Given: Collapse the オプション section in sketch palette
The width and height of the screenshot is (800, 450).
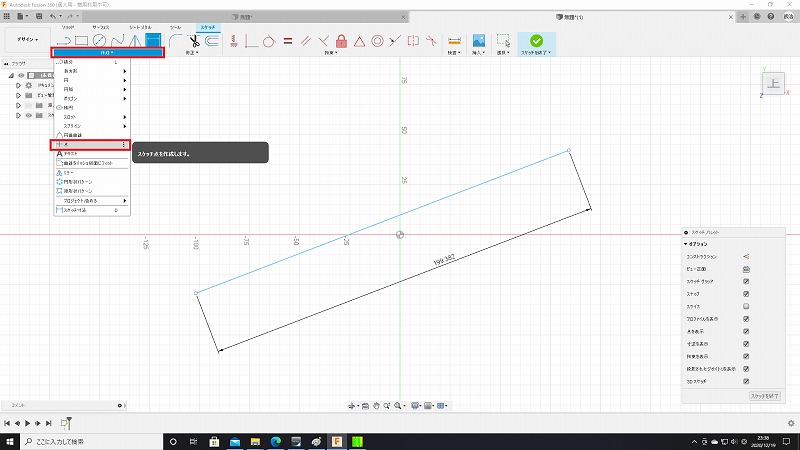Looking at the screenshot, I should pyautogui.click(x=686, y=244).
